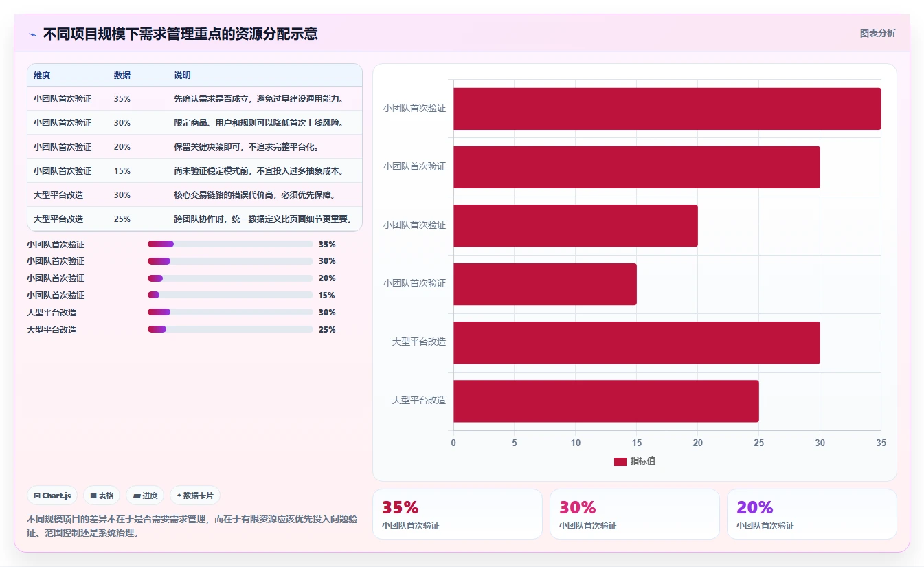This screenshot has height=567, width=924.
Task: Click x-axis tick label 10
Action: (x=576, y=443)
